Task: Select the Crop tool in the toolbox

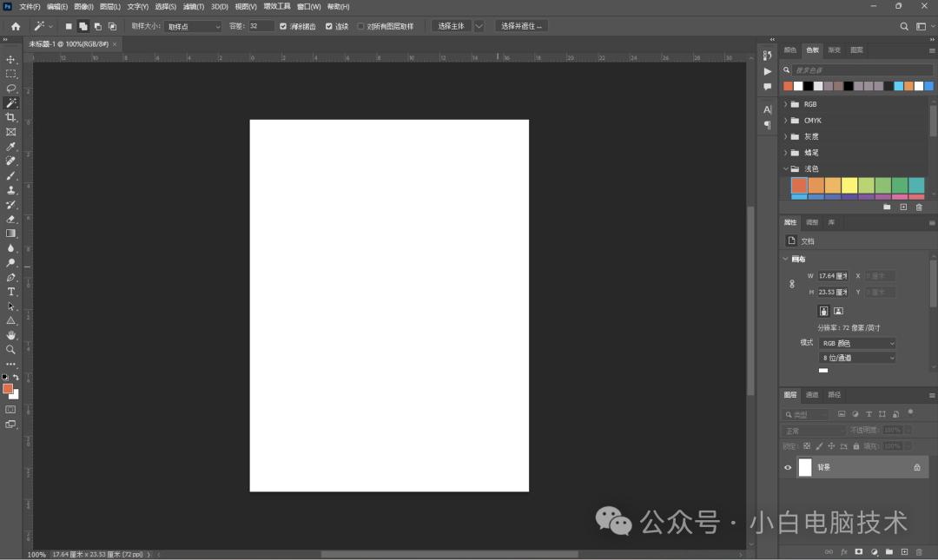Action: pyautogui.click(x=10, y=117)
